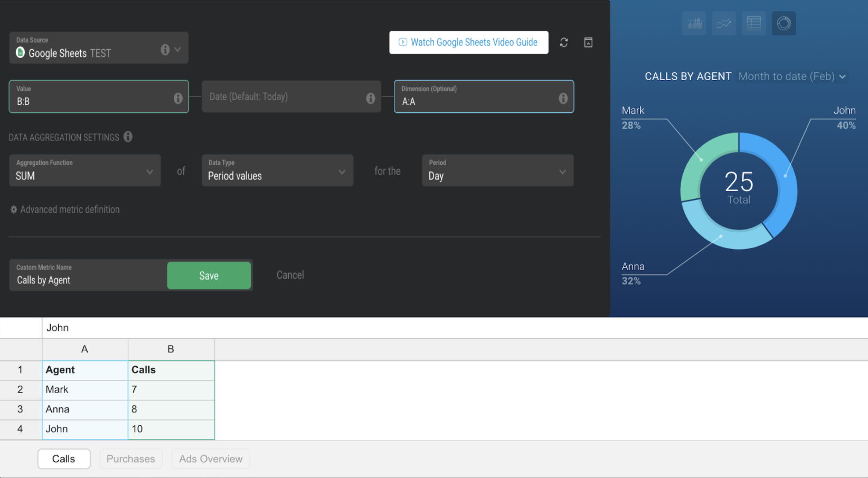Click the refresh data icon

click(x=564, y=42)
